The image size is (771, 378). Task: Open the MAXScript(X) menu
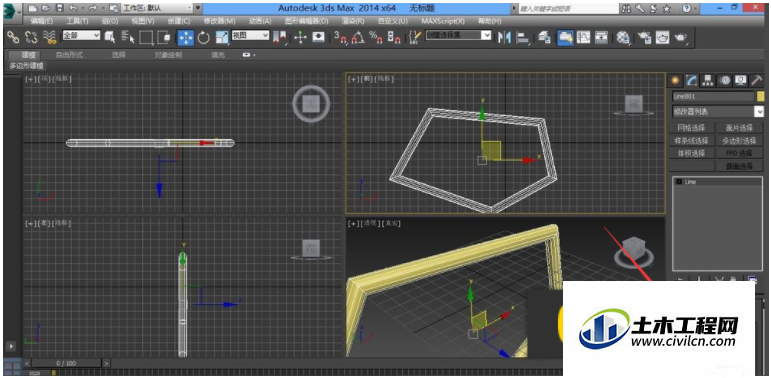tap(443, 21)
